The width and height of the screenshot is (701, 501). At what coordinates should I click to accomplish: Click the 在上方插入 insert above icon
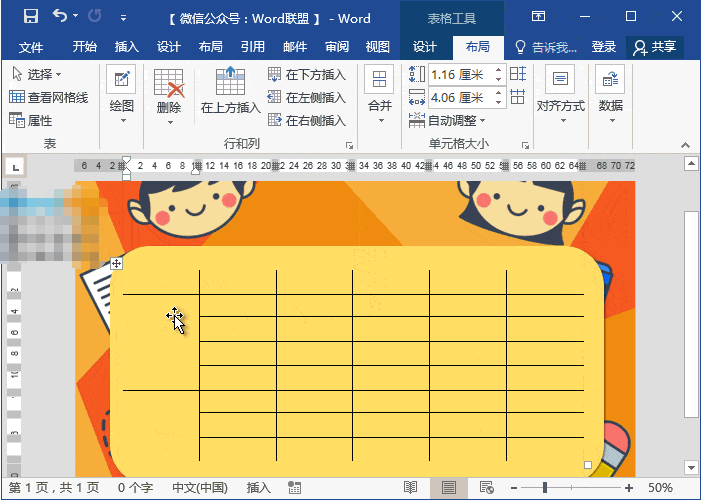tap(230, 80)
